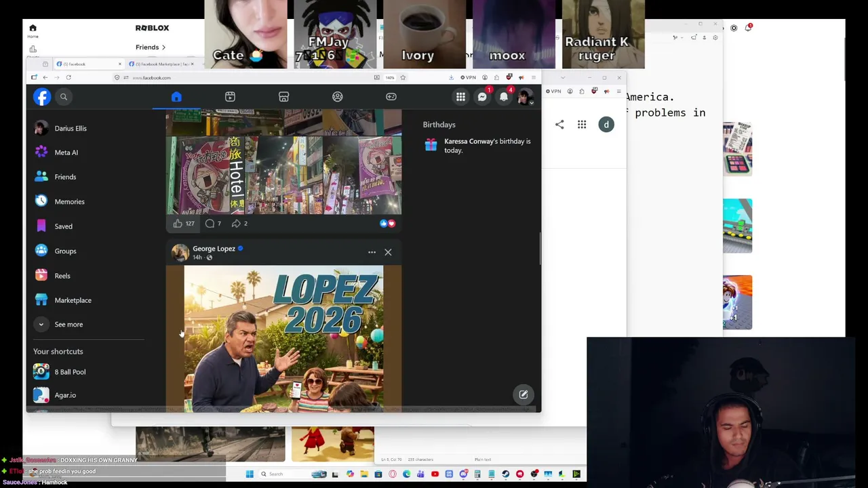Open File Explorer from the taskbar

click(364, 474)
